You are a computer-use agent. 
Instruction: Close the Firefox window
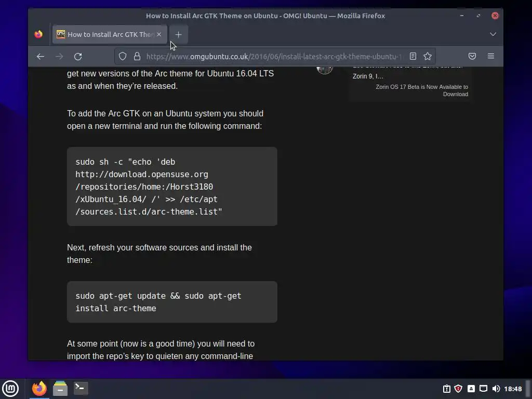(x=495, y=16)
